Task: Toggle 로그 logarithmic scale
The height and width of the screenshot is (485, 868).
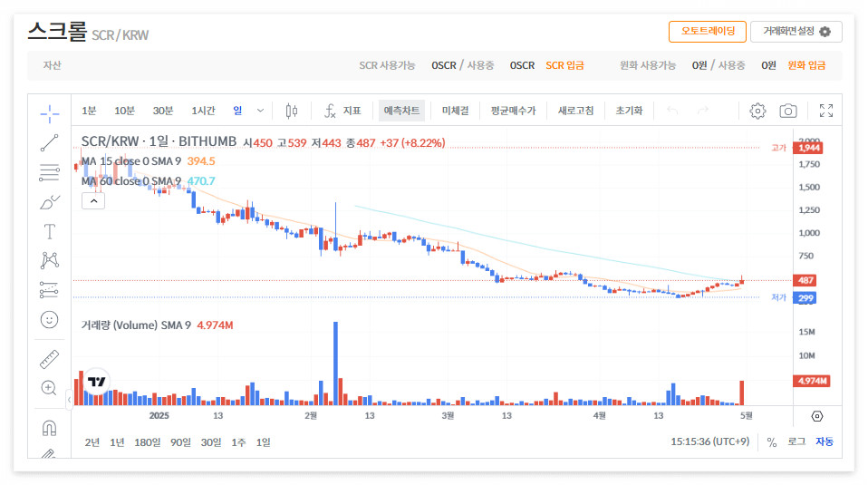Action: coord(796,441)
